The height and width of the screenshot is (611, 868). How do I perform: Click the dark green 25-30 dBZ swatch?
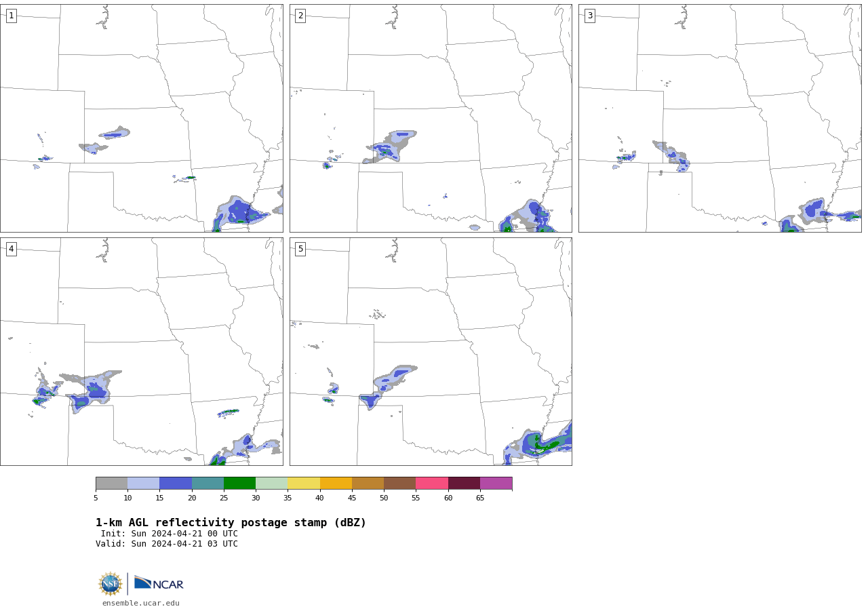click(239, 483)
